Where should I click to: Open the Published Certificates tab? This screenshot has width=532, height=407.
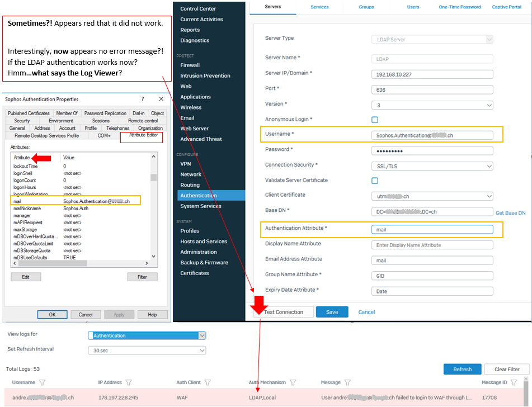pos(29,113)
